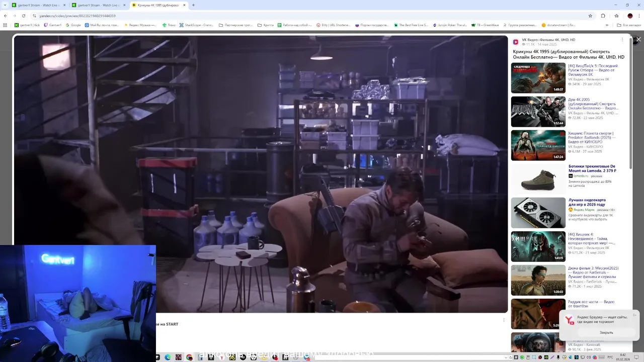Image resolution: width=644 pixels, height=362 pixels.
Task: Open the Дум 4K 2005 video thumbnail
Action: point(538,112)
